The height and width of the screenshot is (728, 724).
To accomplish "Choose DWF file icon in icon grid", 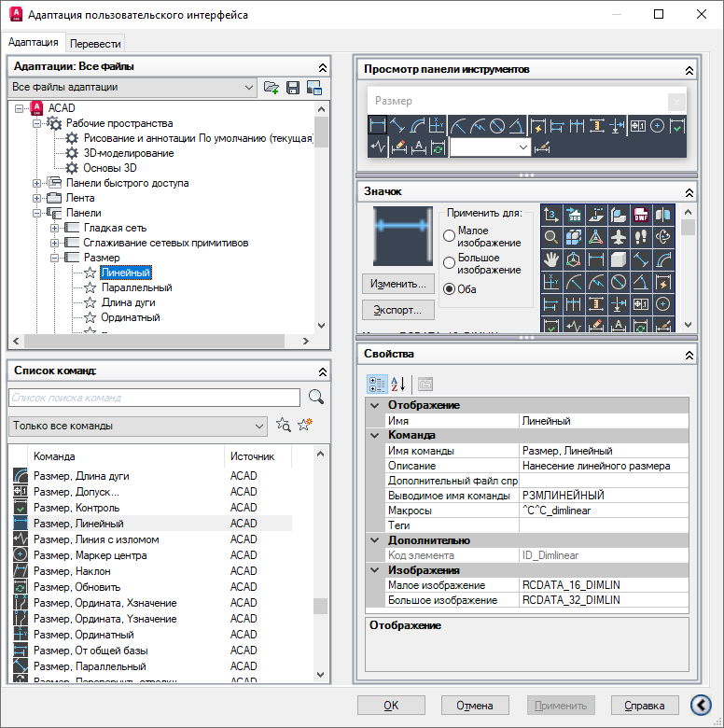I will pyautogui.click(x=641, y=215).
